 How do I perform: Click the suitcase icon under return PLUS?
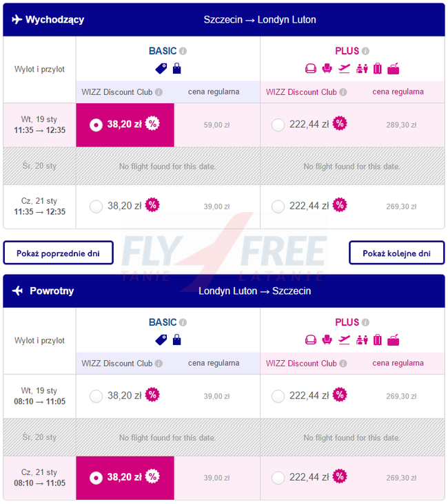pyautogui.click(x=377, y=339)
